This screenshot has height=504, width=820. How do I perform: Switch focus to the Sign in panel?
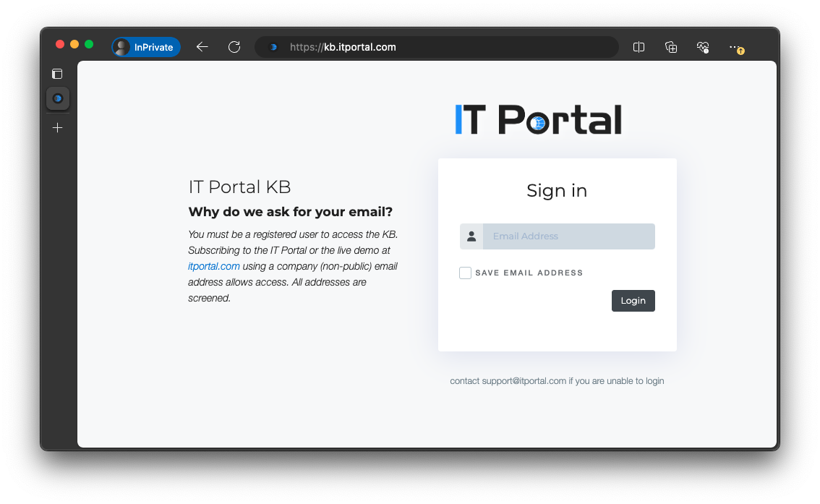(557, 190)
